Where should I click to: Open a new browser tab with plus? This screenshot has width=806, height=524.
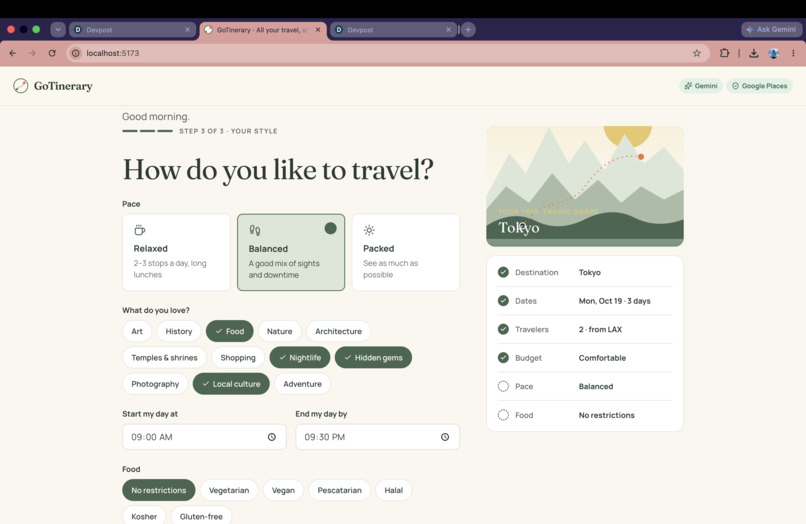click(468, 30)
